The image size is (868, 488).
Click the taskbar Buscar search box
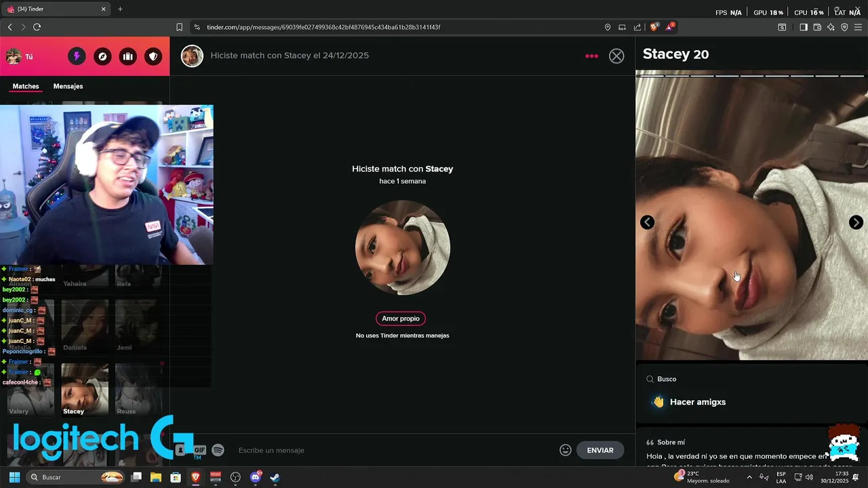click(x=77, y=477)
